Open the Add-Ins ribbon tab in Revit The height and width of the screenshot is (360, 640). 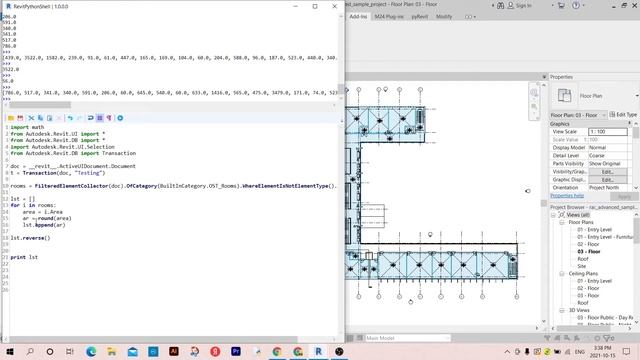pos(358,17)
